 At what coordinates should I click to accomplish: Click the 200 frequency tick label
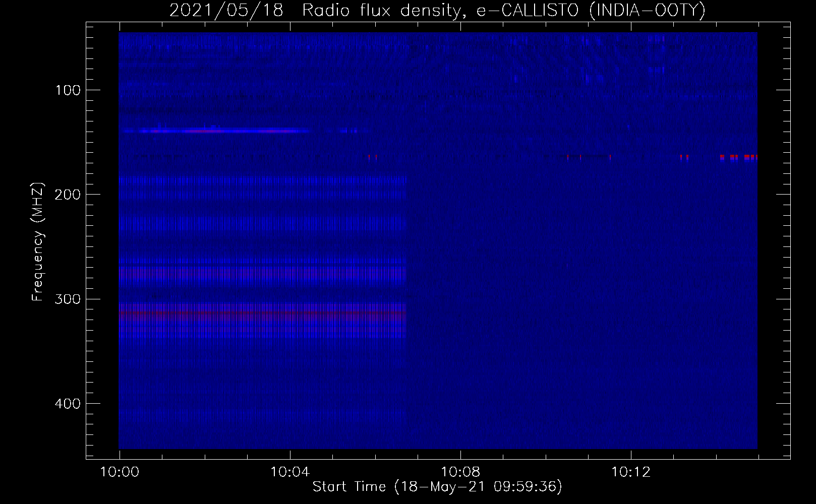pyautogui.click(x=68, y=195)
